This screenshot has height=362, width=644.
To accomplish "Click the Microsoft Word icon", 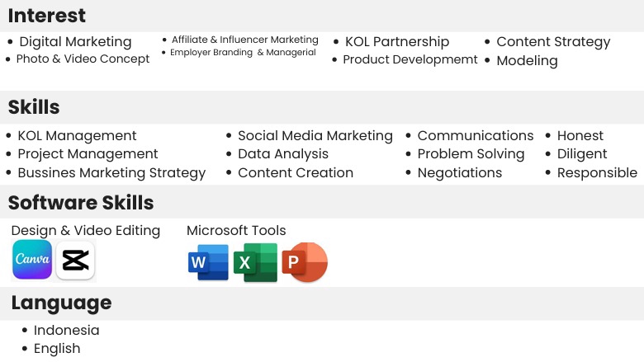I will click(x=208, y=262).
